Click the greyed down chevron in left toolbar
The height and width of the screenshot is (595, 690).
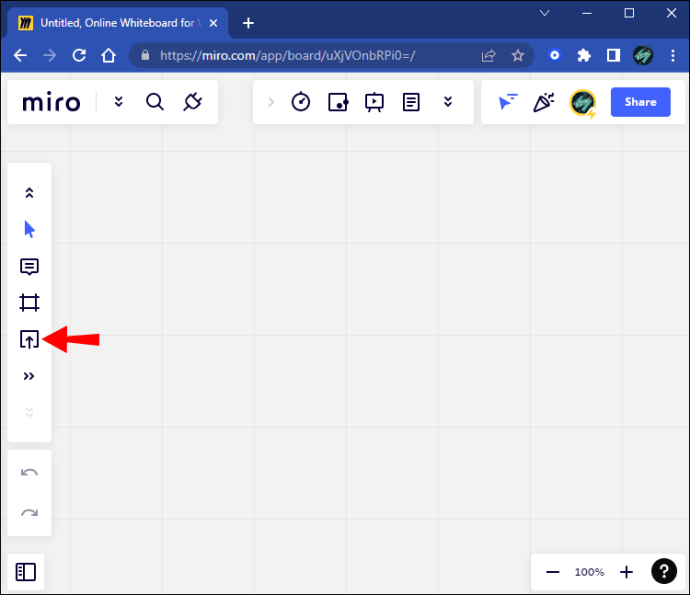[29, 412]
